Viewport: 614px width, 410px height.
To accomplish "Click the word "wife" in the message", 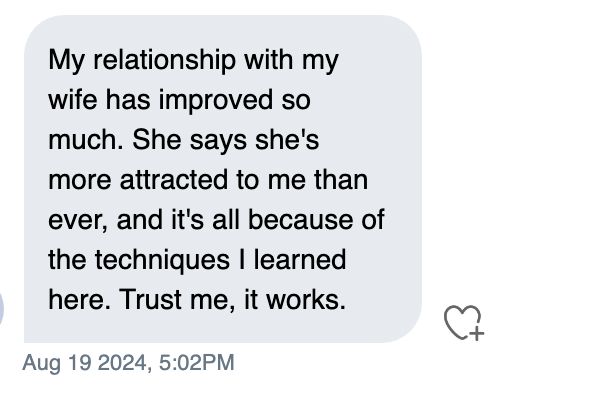I will tap(72, 99).
